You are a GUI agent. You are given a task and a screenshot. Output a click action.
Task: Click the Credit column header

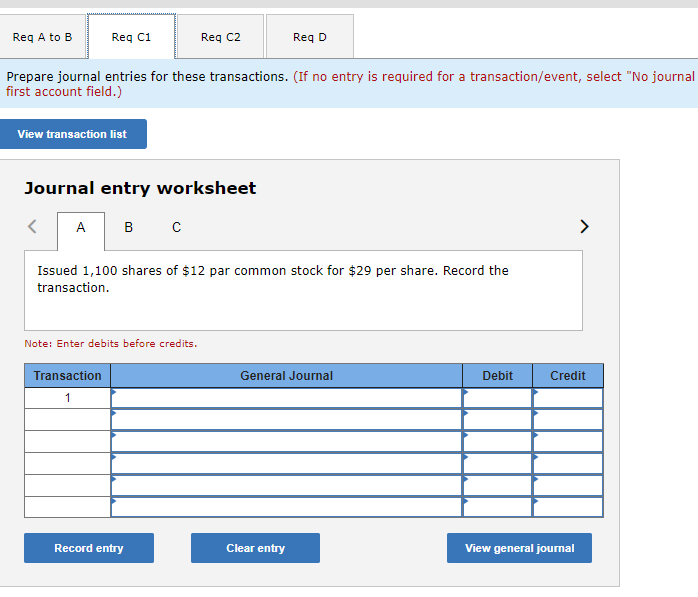point(568,376)
